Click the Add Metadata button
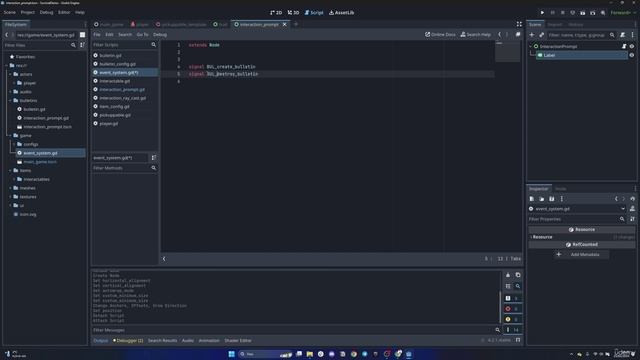The image size is (640, 360). tap(581, 254)
